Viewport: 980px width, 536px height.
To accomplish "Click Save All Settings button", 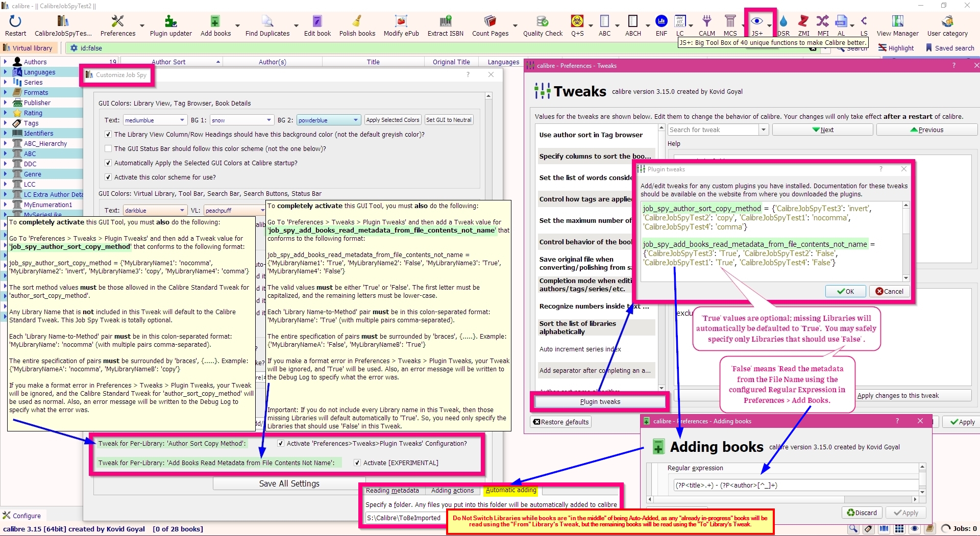I will coord(289,483).
